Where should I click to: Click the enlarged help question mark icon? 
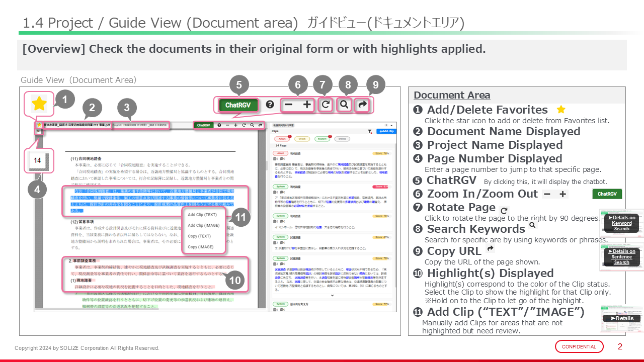point(270,105)
